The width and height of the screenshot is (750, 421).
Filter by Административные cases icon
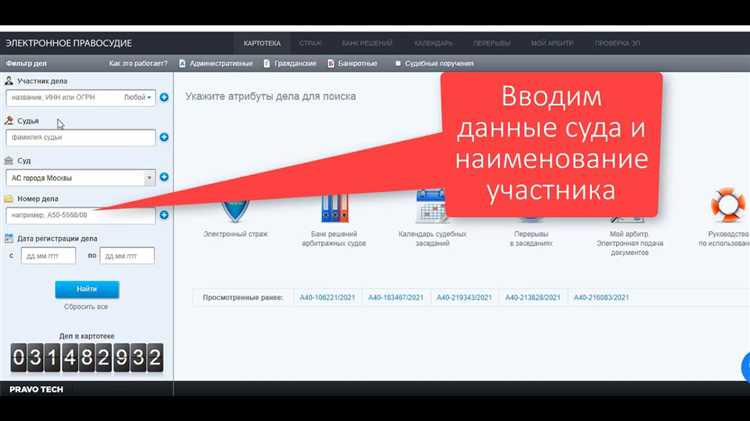pos(182,63)
